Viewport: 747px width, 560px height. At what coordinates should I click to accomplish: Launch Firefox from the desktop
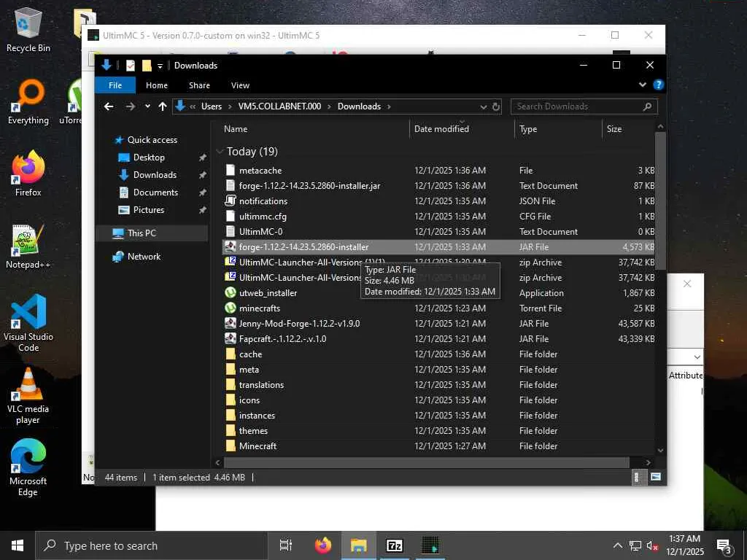click(28, 174)
